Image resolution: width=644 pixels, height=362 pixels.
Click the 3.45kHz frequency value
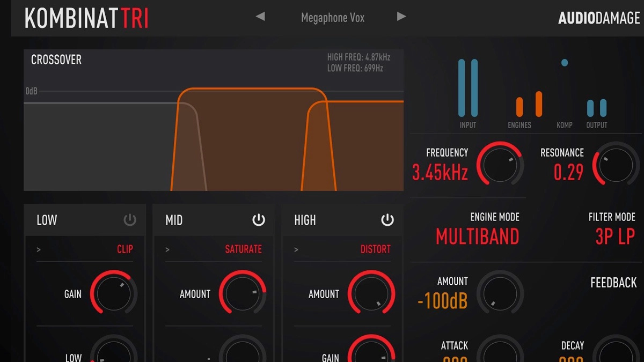[x=440, y=172]
